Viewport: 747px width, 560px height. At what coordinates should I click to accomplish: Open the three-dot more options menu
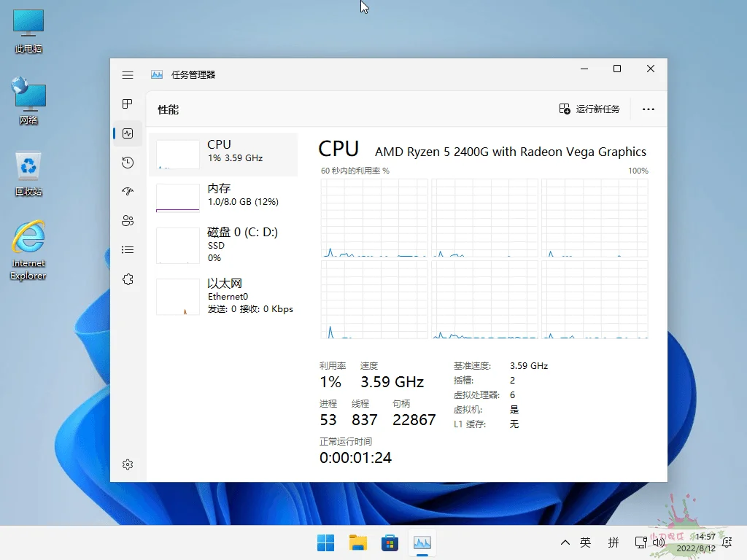[x=648, y=109]
